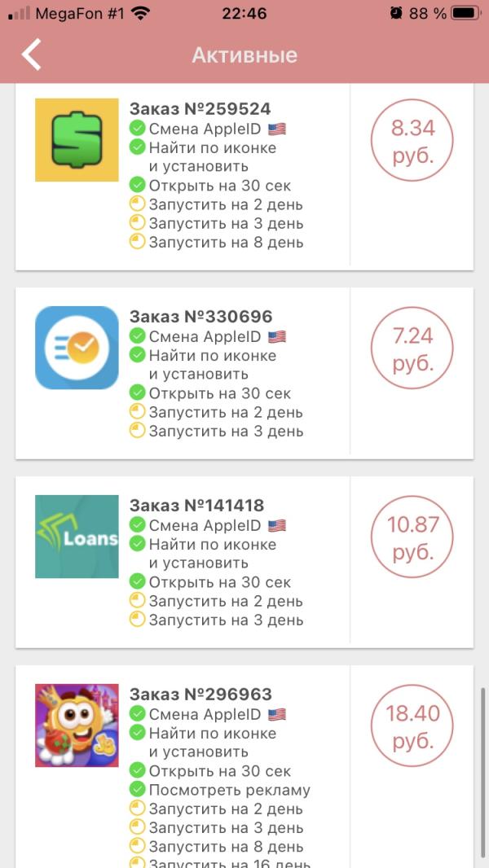Tap the battery icon in status bar

pos(465,13)
